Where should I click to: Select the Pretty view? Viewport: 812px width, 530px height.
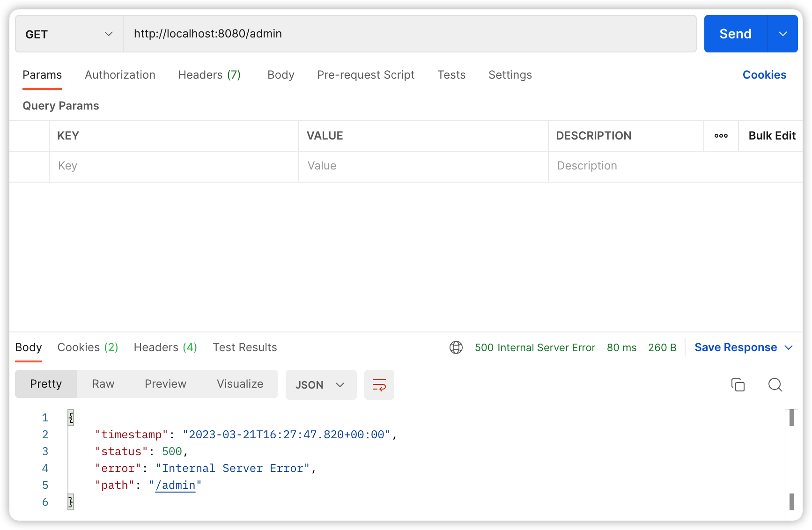pos(46,384)
